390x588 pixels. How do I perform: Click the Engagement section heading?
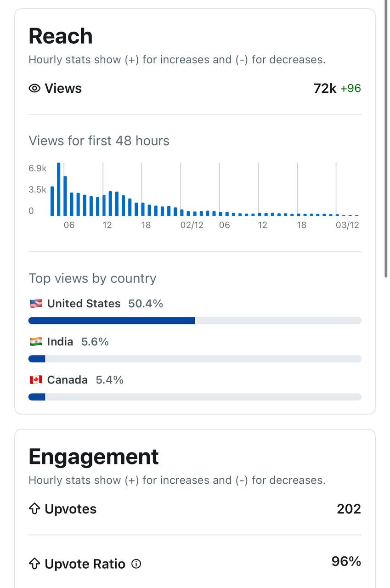coord(94,457)
